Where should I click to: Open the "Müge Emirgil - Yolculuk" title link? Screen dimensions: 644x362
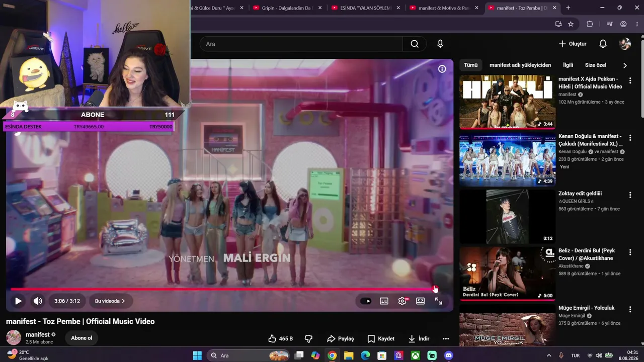(x=587, y=308)
